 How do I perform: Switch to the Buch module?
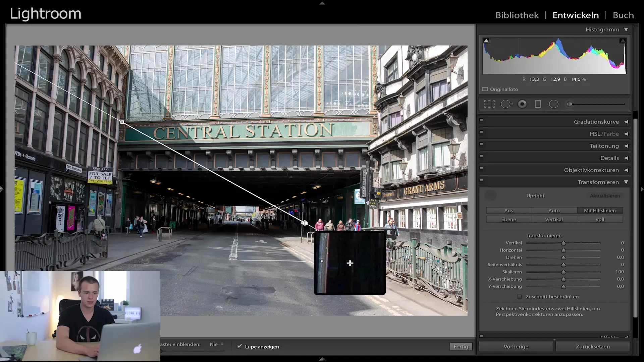(x=623, y=15)
